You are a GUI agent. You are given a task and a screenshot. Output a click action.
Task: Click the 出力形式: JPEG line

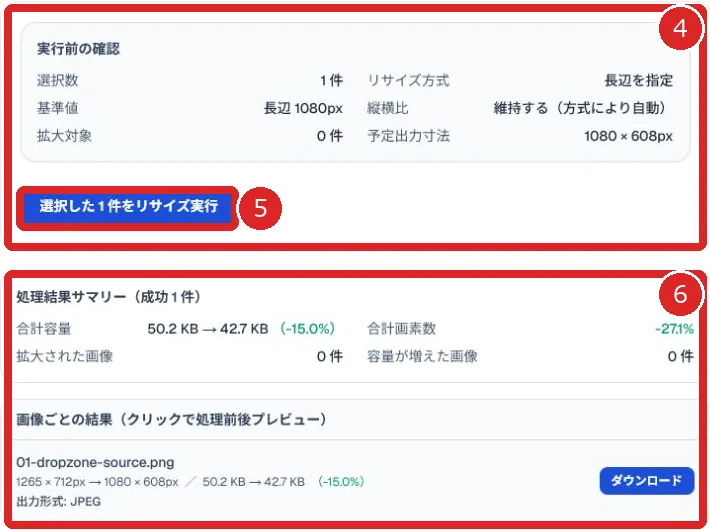[x=58, y=501]
